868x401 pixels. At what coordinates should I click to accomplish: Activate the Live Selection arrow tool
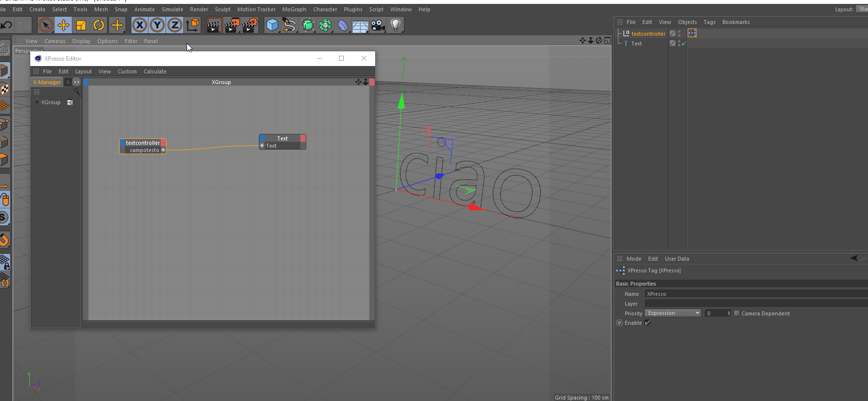click(45, 25)
